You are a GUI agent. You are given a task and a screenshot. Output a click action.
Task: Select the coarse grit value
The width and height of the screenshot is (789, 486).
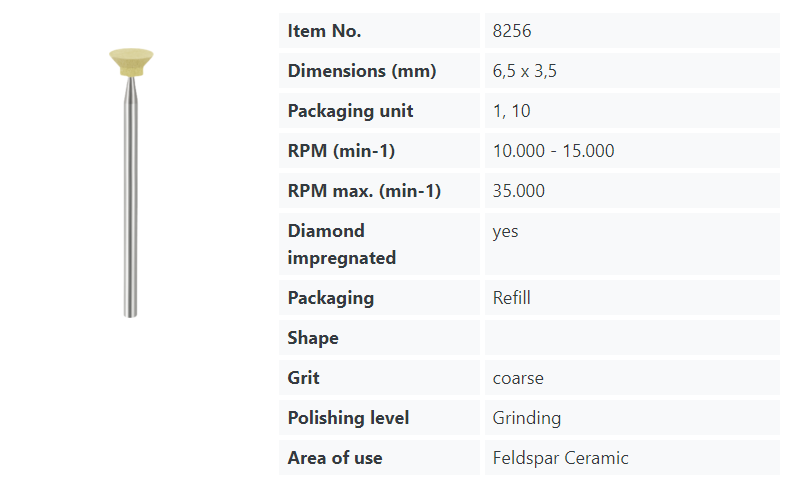pos(518,378)
